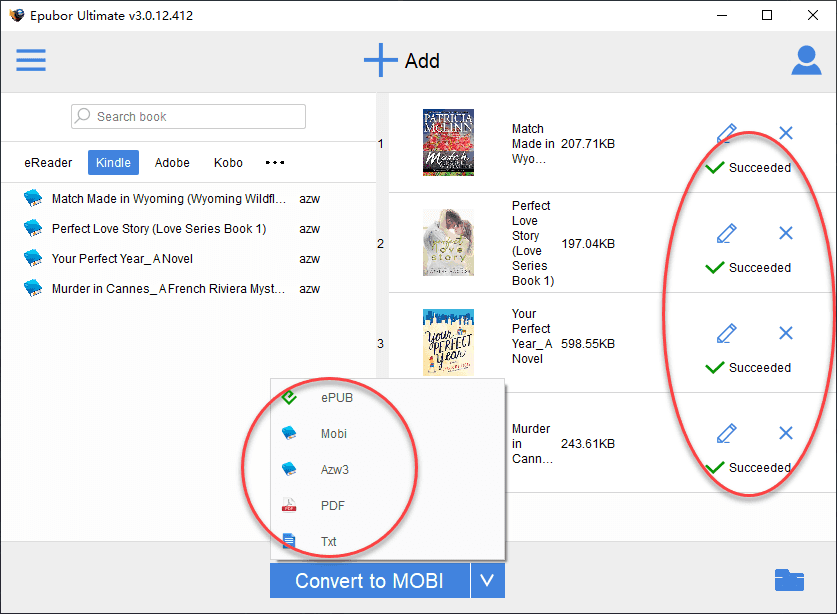The width and height of the screenshot is (837, 614).
Task: Switch to the Kindle tab
Action: [x=113, y=162]
